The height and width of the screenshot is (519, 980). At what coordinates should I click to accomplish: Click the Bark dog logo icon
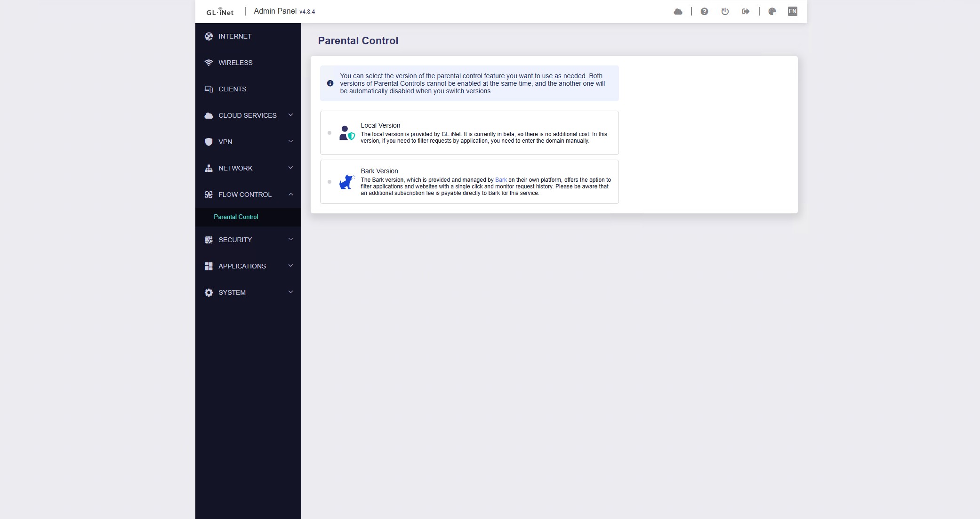tap(347, 182)
